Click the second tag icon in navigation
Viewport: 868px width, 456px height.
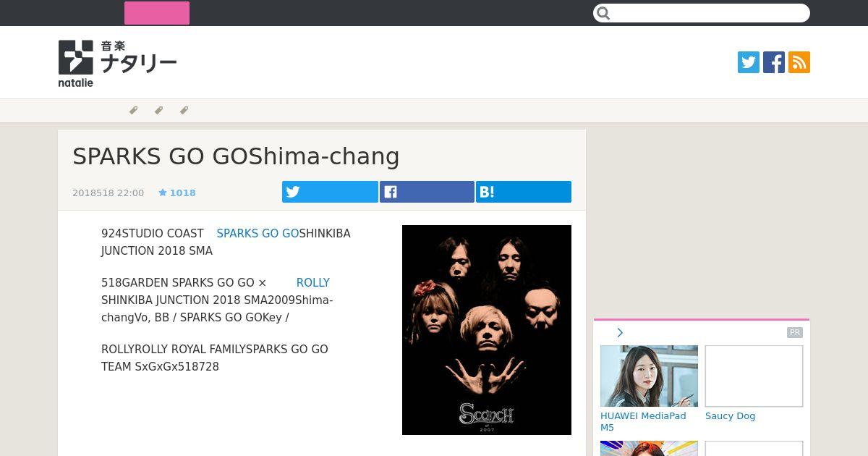158,111
